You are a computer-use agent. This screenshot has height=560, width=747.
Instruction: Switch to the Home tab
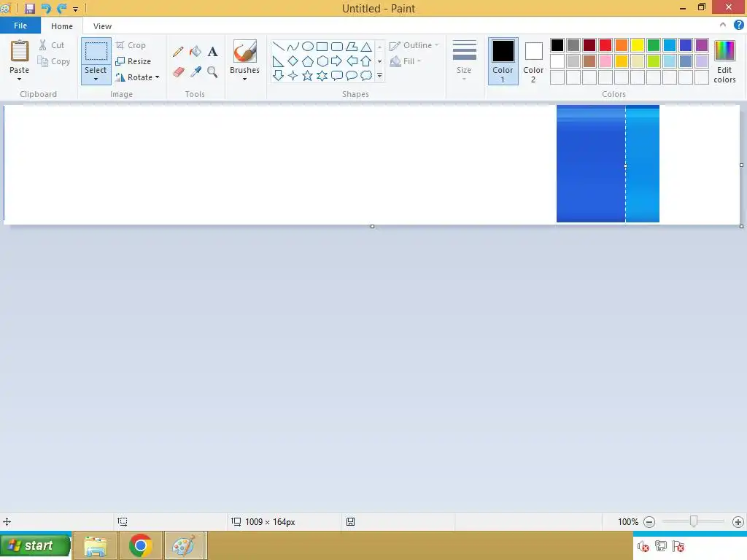pyautogui.click(x=62, y=26)
